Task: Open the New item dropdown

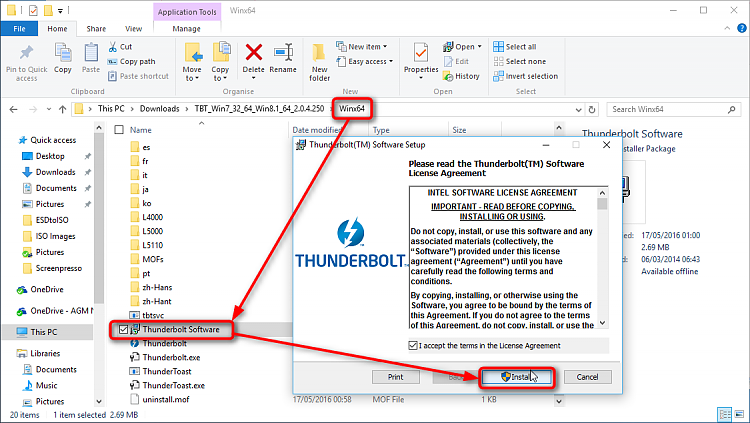Action: (x=362, y=46)
